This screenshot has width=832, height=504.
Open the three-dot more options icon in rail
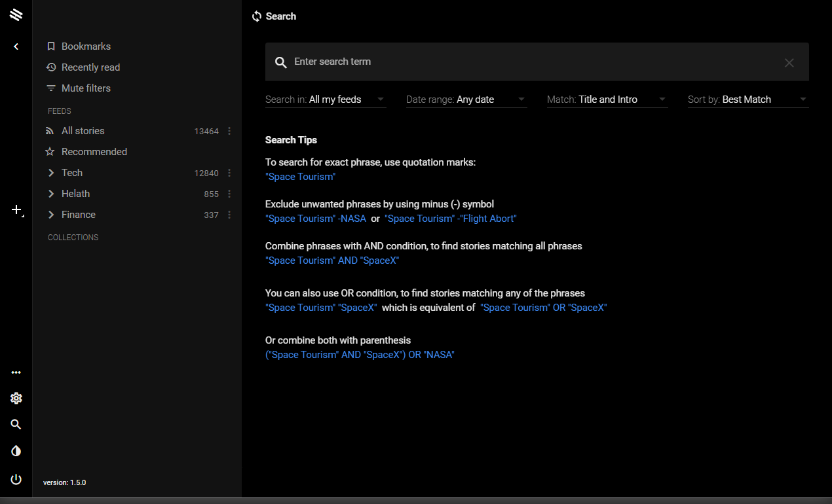[x=16, y=372]
